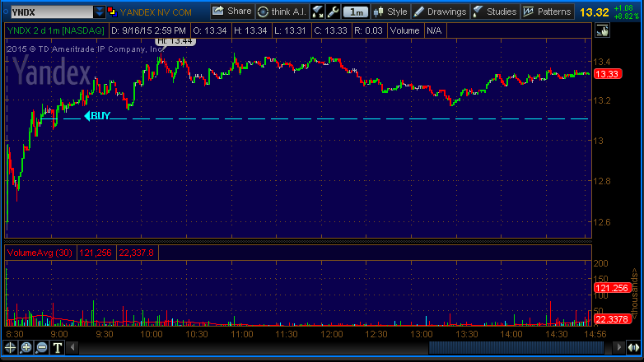Click the L: 13.31 low value
644x362 pixels.
click(291, 30)
